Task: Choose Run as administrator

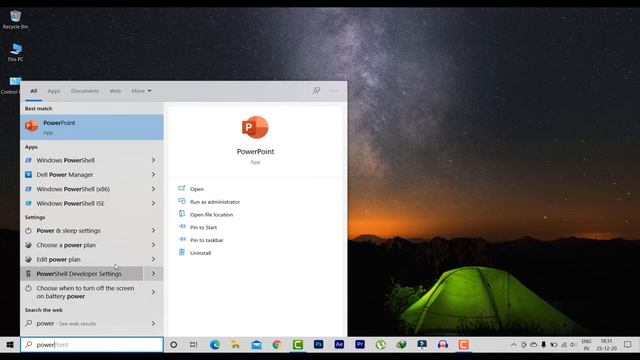Action: [215, 202]
